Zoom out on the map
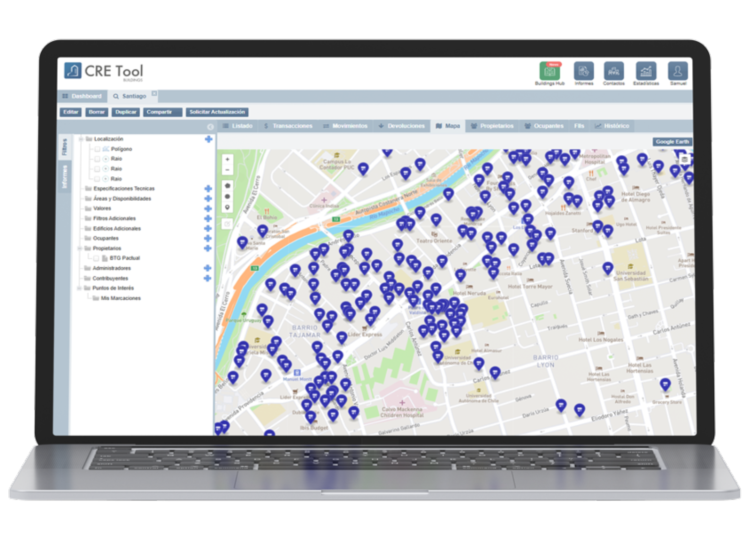Viewport: 749px width, 560px height. point(228,170)
